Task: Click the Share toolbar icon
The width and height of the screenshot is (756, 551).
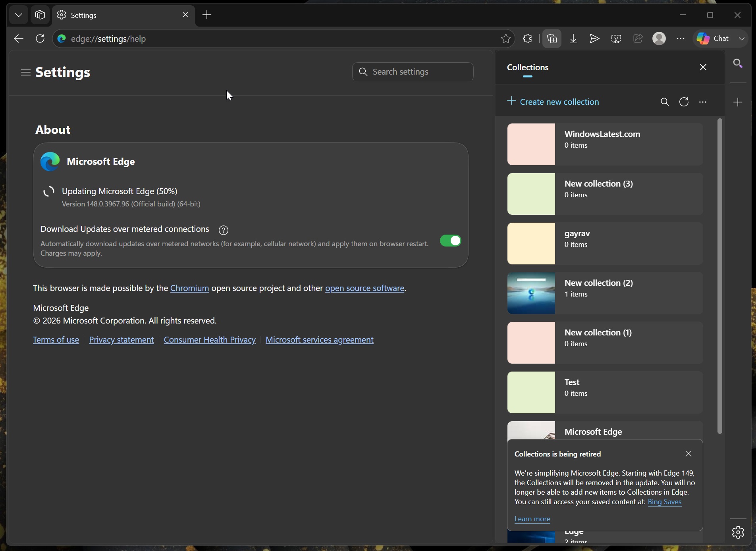Action: click(x=638, y=39)
